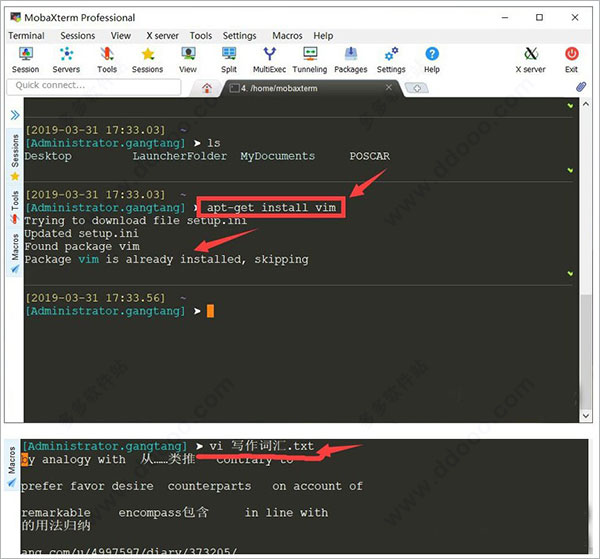Viewport: 600px width, 559px height.
Task: Expand the sidebar with double chevron
Action: click(15, 115)
